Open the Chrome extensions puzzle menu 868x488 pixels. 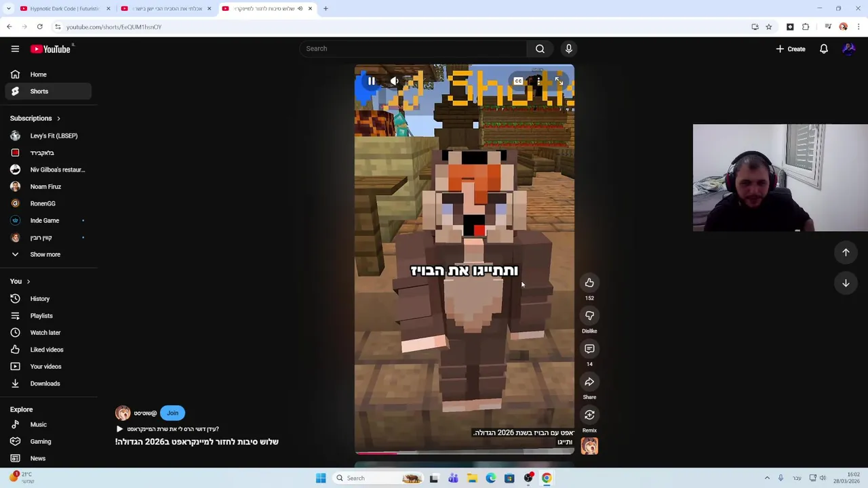[806, 27]
